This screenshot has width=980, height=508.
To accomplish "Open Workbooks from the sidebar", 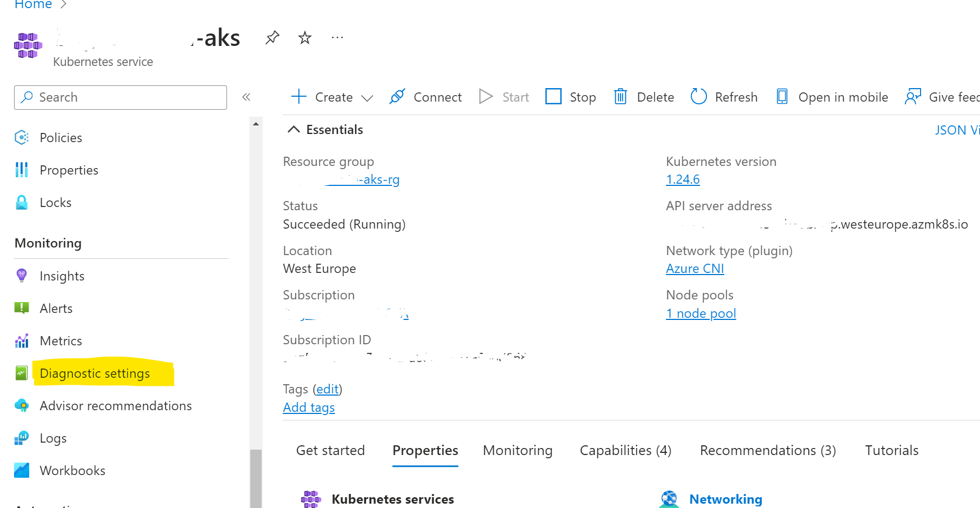I will point(72,470).
